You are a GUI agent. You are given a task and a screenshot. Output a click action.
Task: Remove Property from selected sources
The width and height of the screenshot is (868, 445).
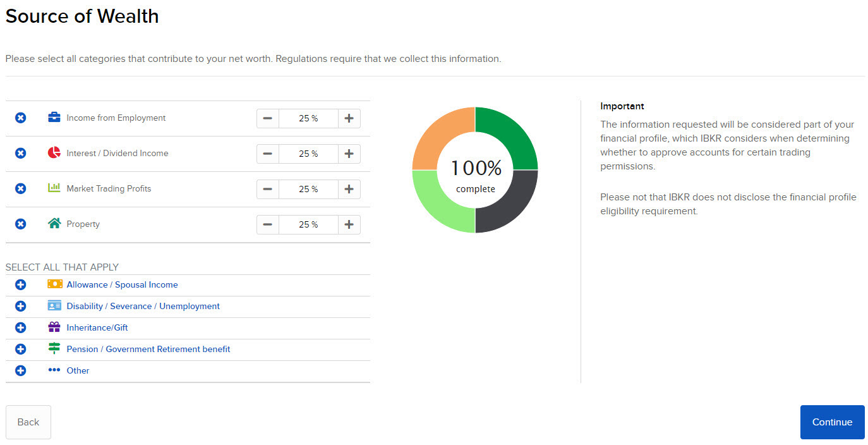(20, 224)
